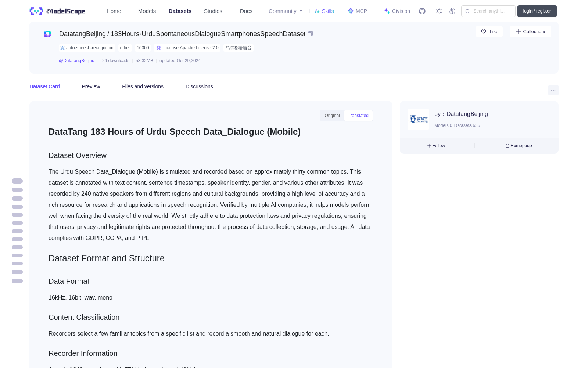This screenshot has width=588, height=368.
Task: Click the license badge icon
Action: coord(159,48)
